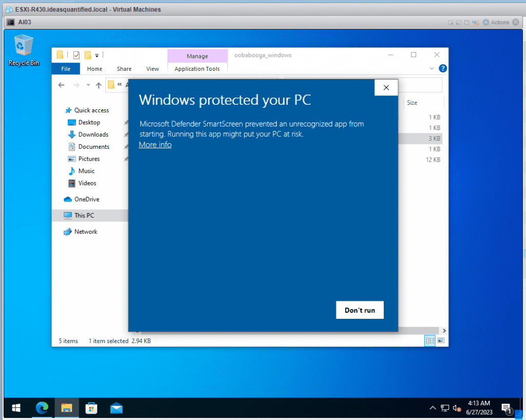Open the Actions menu in VM console
This screenshot has width=526, height=420.
coord(496,22)
